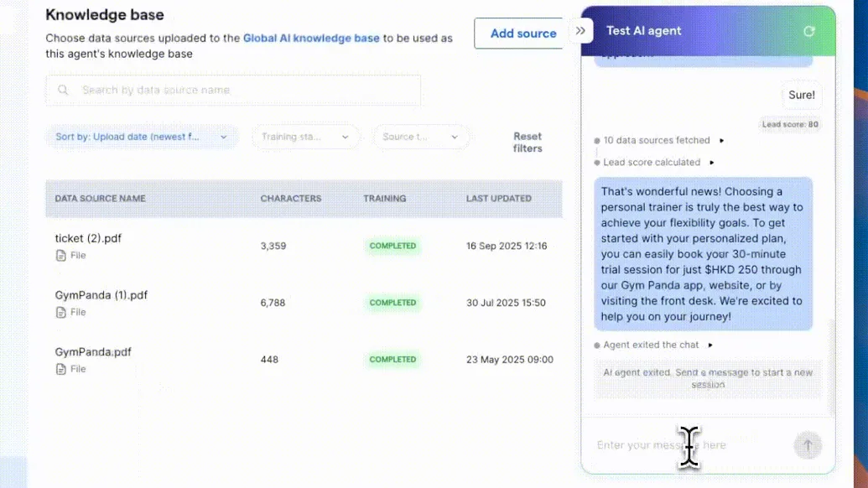Click the search magnifier icon
This screenshot has width=868, height=488.
(x=63, y=90)
